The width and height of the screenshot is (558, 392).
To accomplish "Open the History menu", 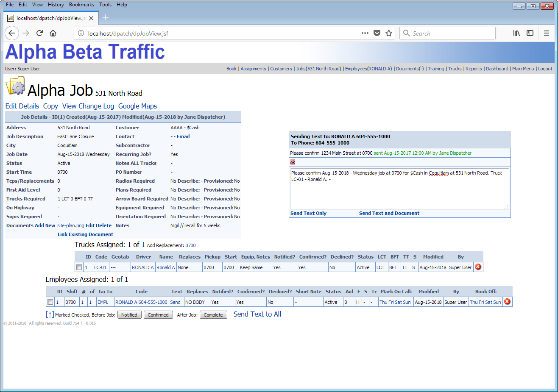I will tap(56, 5).
